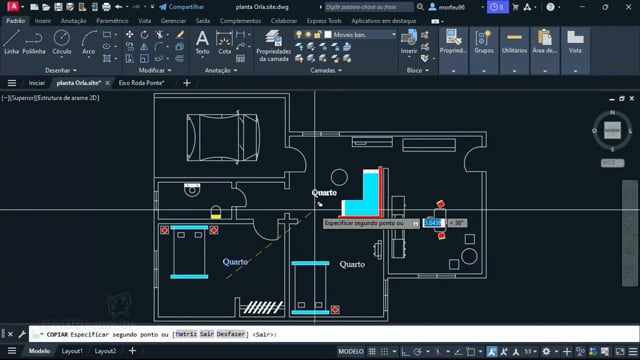Click the Sair option in command line
Viewport: 640px width, 360px height.
207,334
